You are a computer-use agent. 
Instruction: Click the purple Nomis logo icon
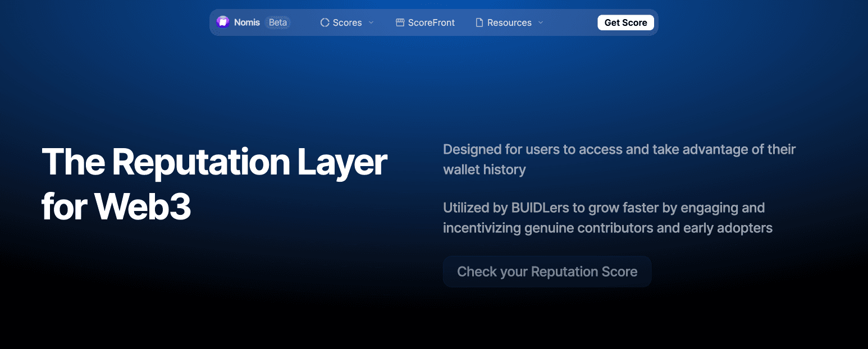[223, 22]
